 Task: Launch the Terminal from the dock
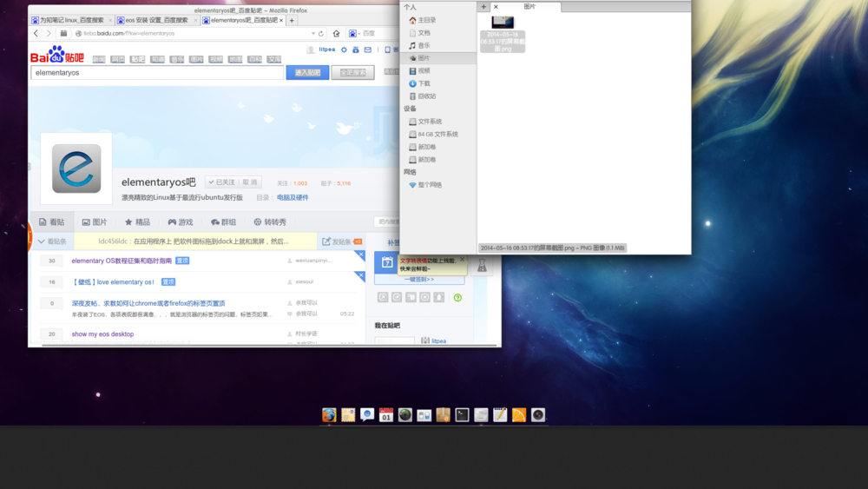tap(462, 415)
